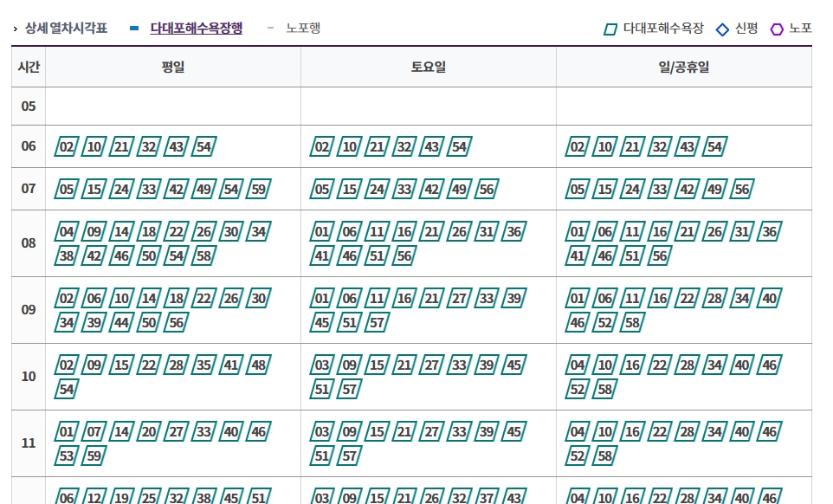Click the 08 hour row label
The width and height of the screenshot is (833, 504).
click(x=29, y=243)
